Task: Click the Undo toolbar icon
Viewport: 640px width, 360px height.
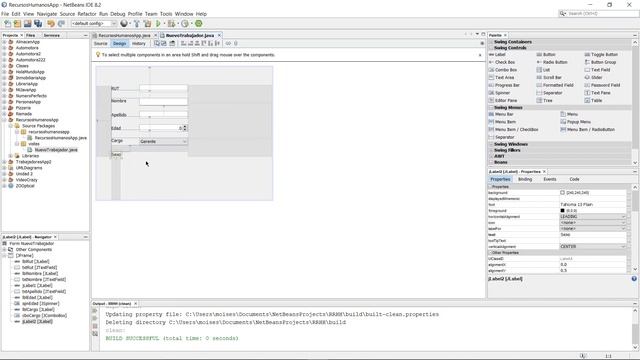Action: [x=51, y=24]
